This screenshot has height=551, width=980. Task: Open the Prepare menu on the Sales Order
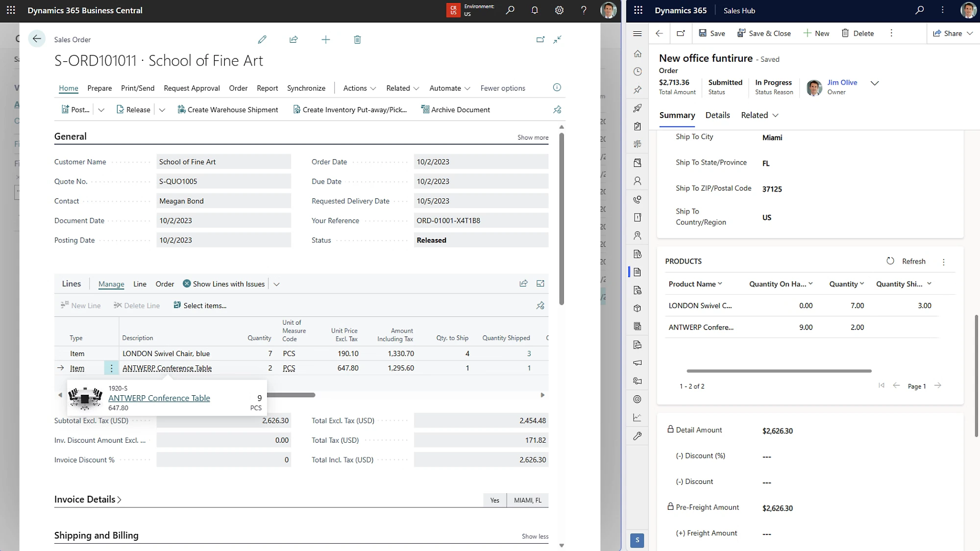[99, 88]
